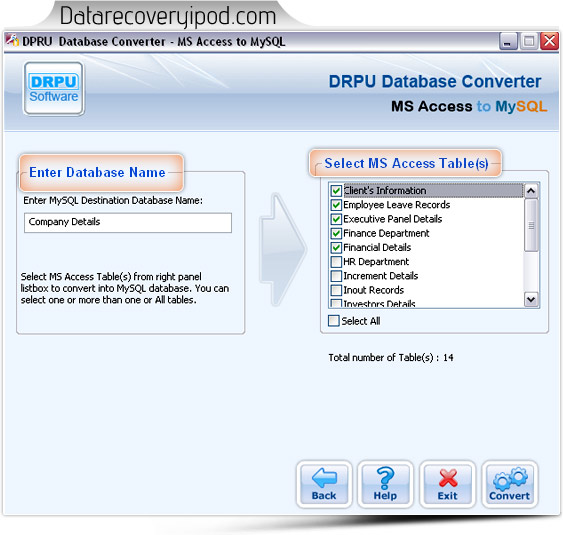Image resolution: width=563 pixels, height=535 pixels.
Task: Check the Inout Records checkbox
Action: pos(336,290)
